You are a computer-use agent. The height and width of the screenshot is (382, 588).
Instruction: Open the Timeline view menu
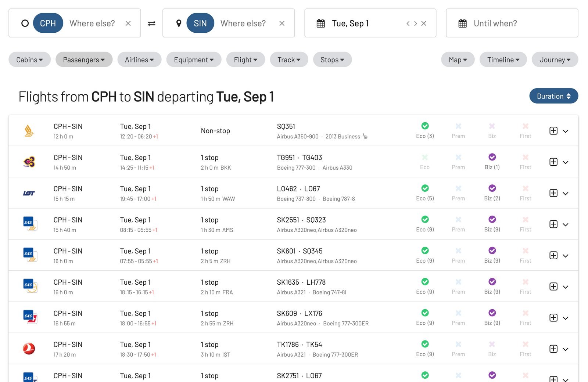[503, 60]
